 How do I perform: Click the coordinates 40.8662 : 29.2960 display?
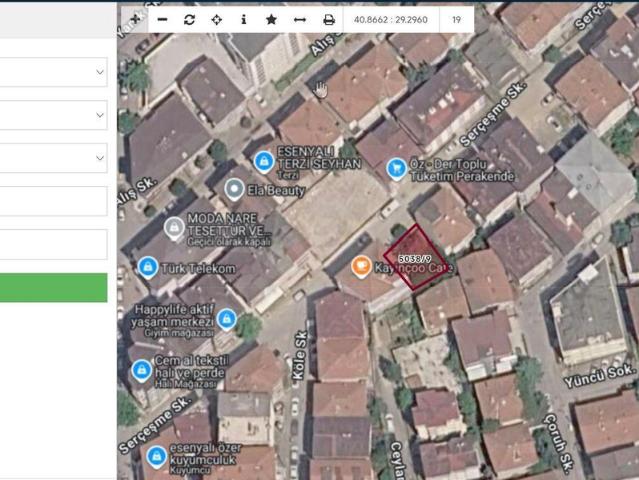(391, 20)
